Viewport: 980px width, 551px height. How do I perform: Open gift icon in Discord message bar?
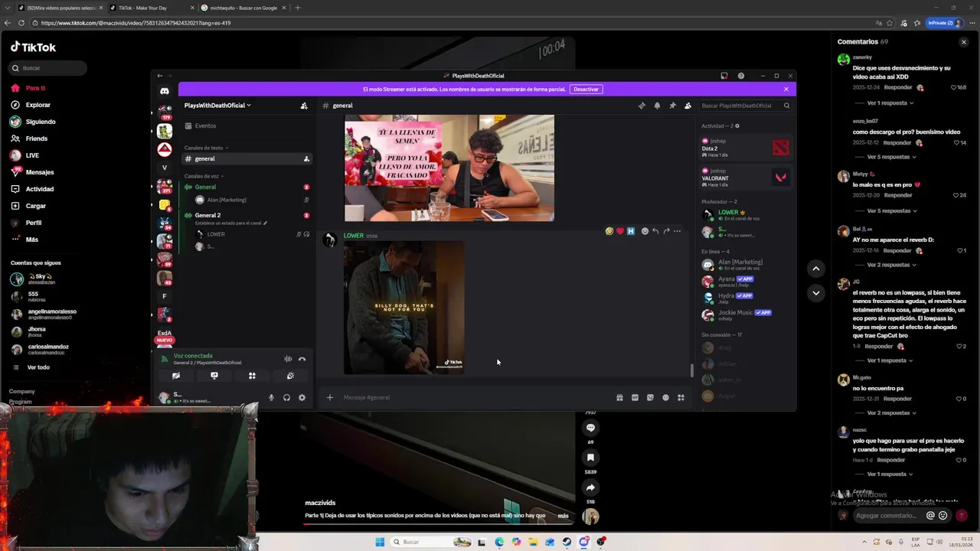point(619,397)
